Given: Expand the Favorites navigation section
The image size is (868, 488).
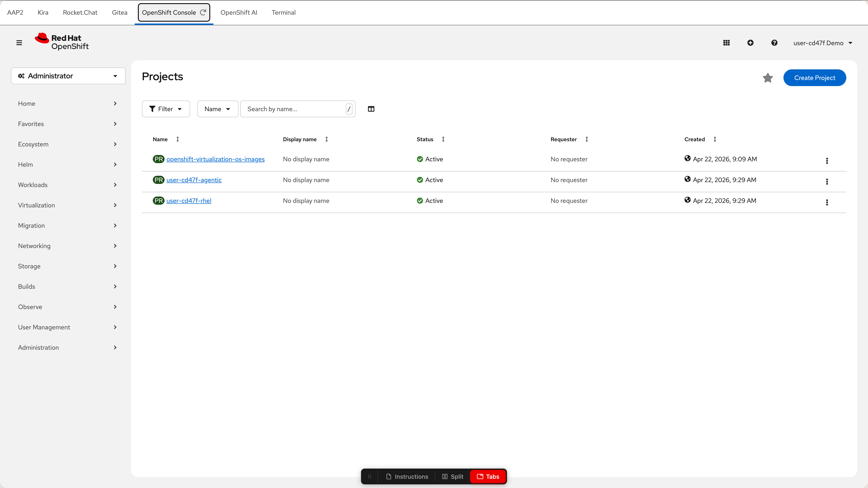Looking at the screenshot, I should (67, 124).
